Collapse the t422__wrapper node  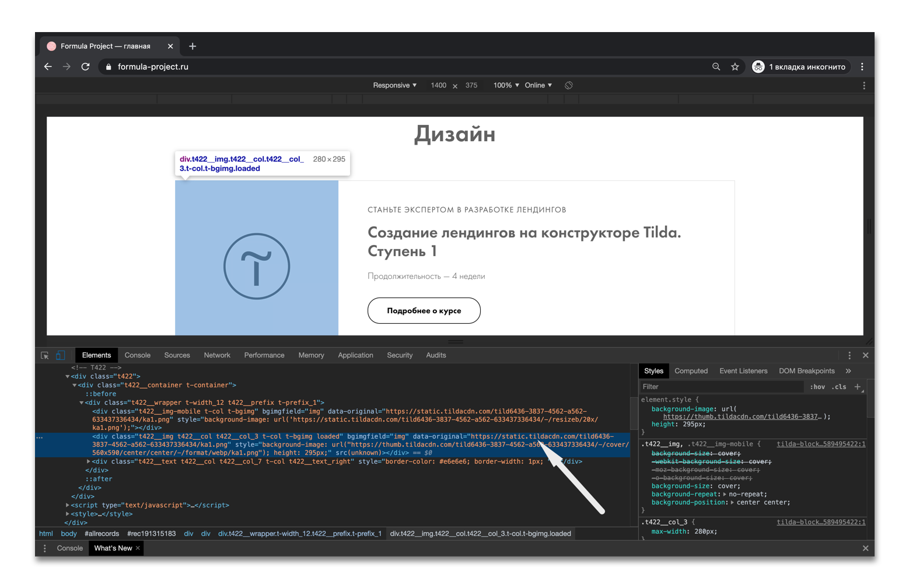pyautogui.click(x=81, y=403)
